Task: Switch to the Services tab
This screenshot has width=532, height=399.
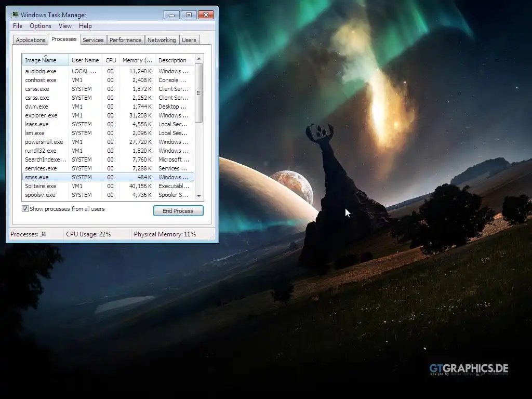Action: pyautogui.click(x=93, y=40)
